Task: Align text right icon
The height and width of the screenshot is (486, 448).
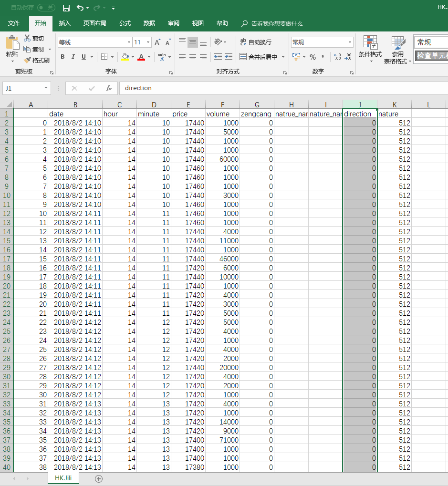Action: [x=203, y=57]
